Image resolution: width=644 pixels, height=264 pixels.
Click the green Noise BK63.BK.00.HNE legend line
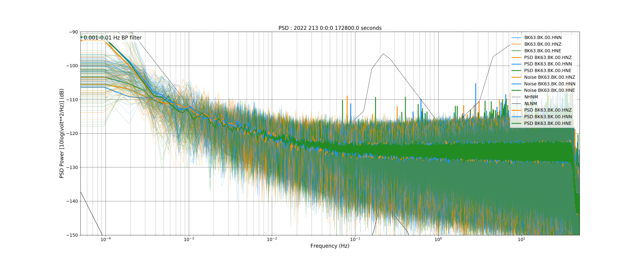tap(516, 90)
